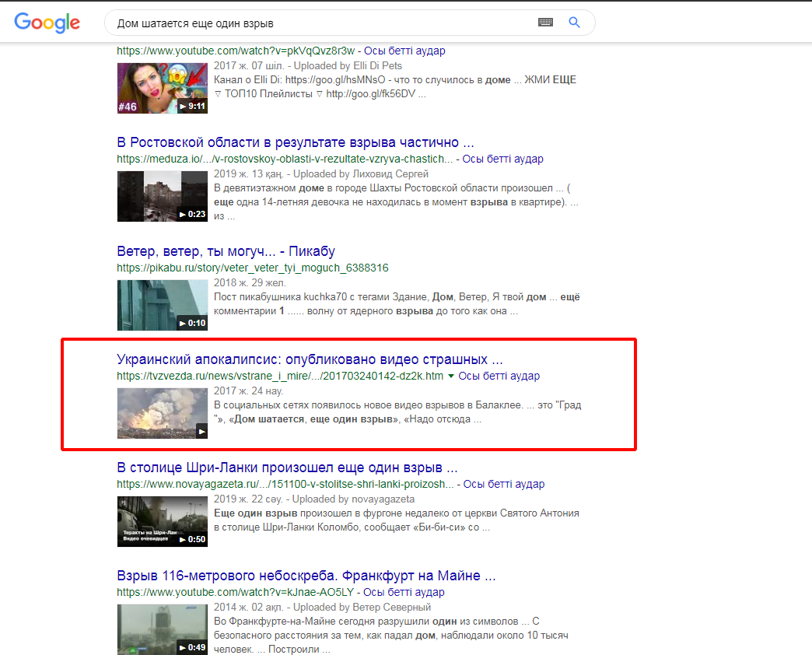The width and height of the screenshot is (812, 655).
Task: Open the on-screen keyboard icon in search box
Action: (545, 23)
